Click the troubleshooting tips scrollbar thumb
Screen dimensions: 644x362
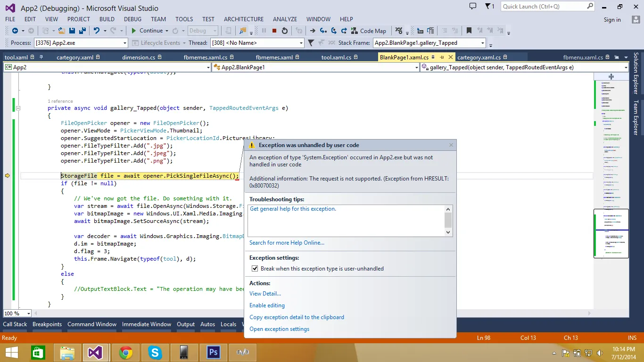[x=448, y=220]
